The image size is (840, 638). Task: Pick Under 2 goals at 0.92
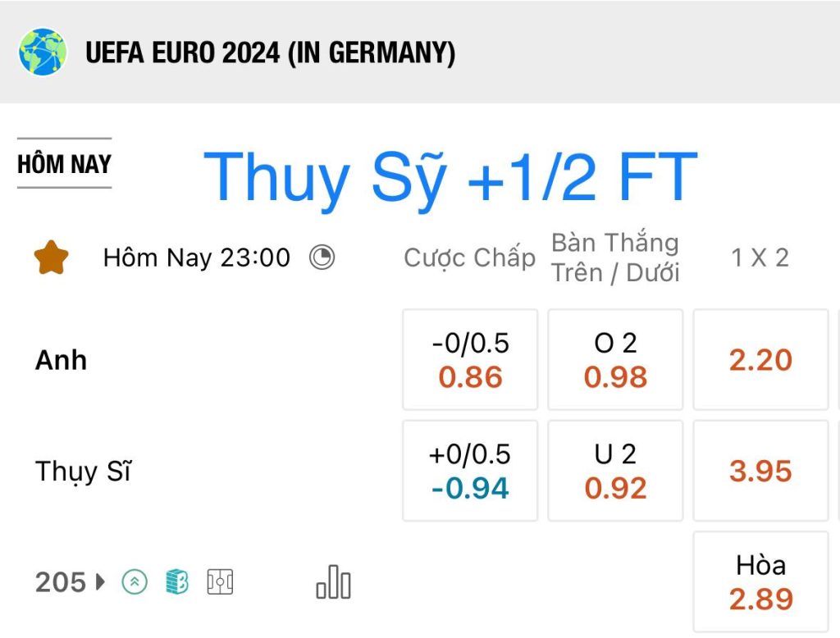click(x=615, y=471)
